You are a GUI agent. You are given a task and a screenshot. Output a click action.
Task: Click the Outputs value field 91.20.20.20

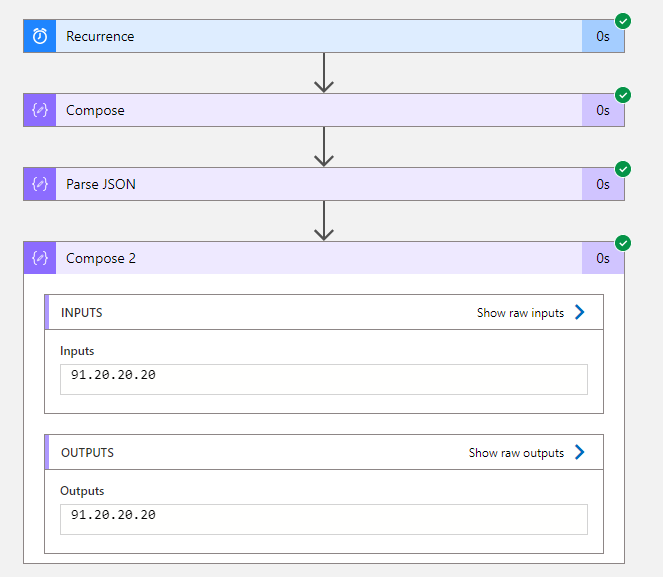click(323, 519)
